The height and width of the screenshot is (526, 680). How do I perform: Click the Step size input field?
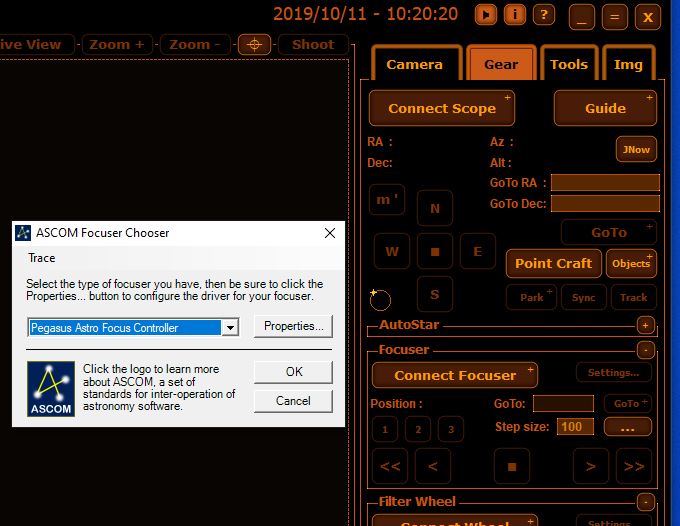coord(575,427)
